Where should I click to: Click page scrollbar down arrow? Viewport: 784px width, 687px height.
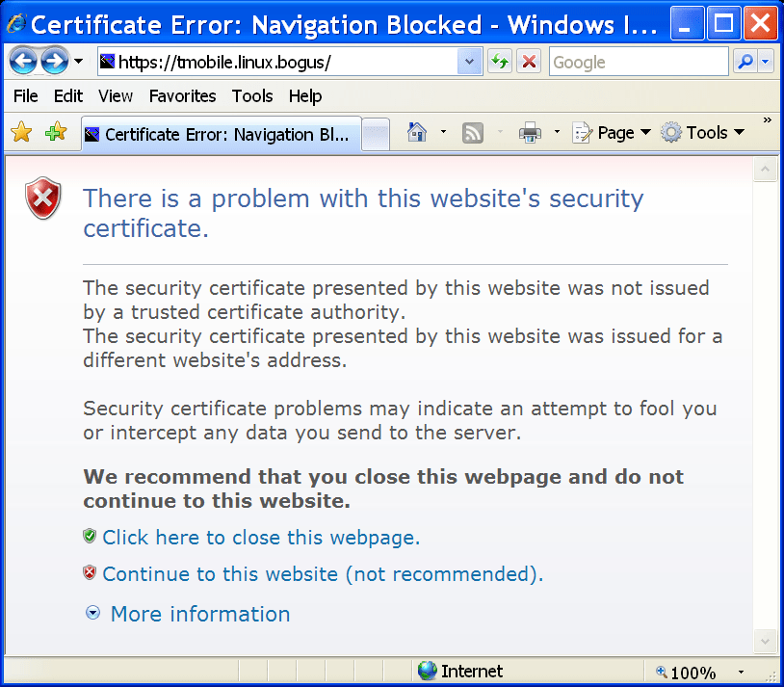(765, 641)
